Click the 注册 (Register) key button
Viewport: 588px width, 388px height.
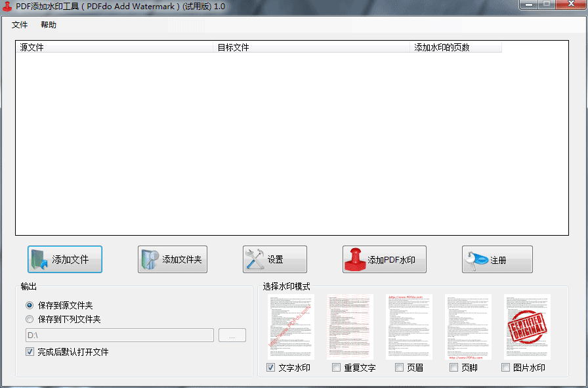point(497,259)
